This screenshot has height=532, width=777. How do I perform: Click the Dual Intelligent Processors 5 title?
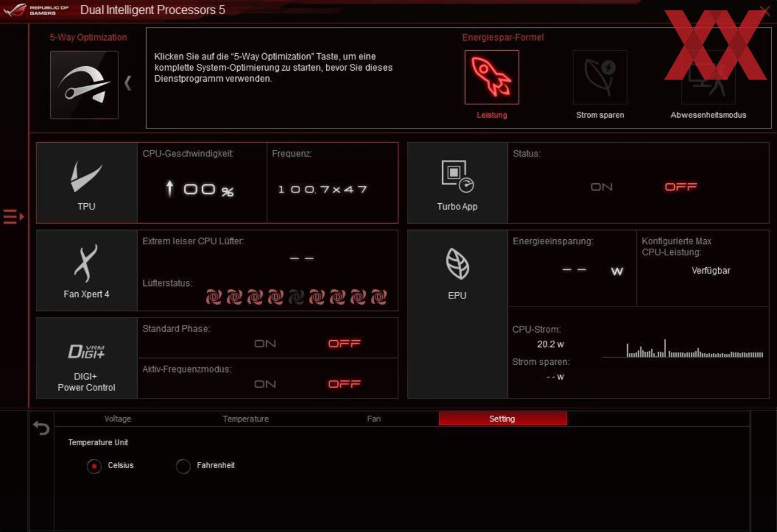click(x=153, y=10)
